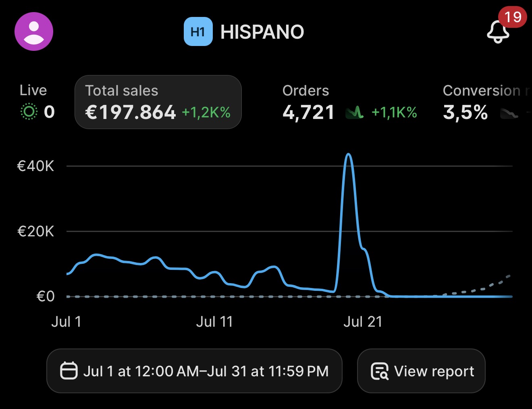Tap the green live visitors indicator icon

[29, 111]
